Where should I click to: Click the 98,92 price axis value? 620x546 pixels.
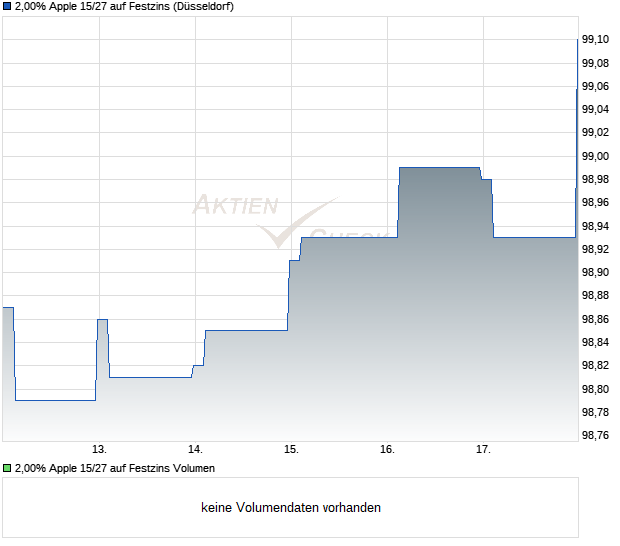pos(595,249)
